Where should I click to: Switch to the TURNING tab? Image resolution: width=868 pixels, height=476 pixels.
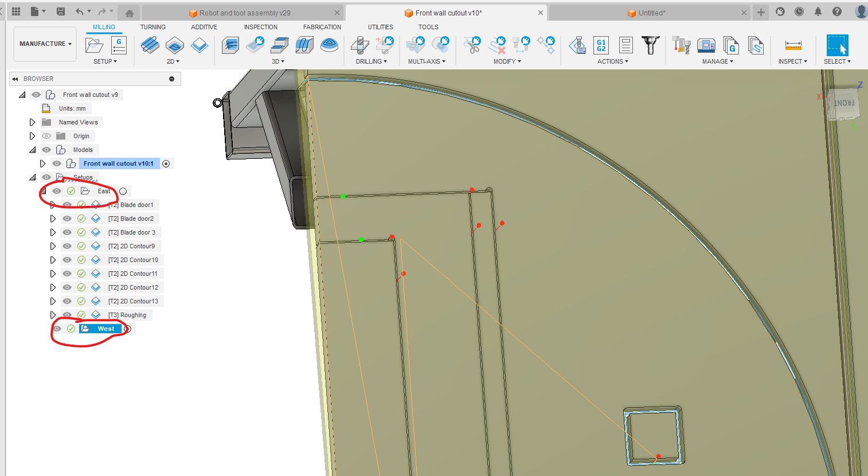(153, 27)
